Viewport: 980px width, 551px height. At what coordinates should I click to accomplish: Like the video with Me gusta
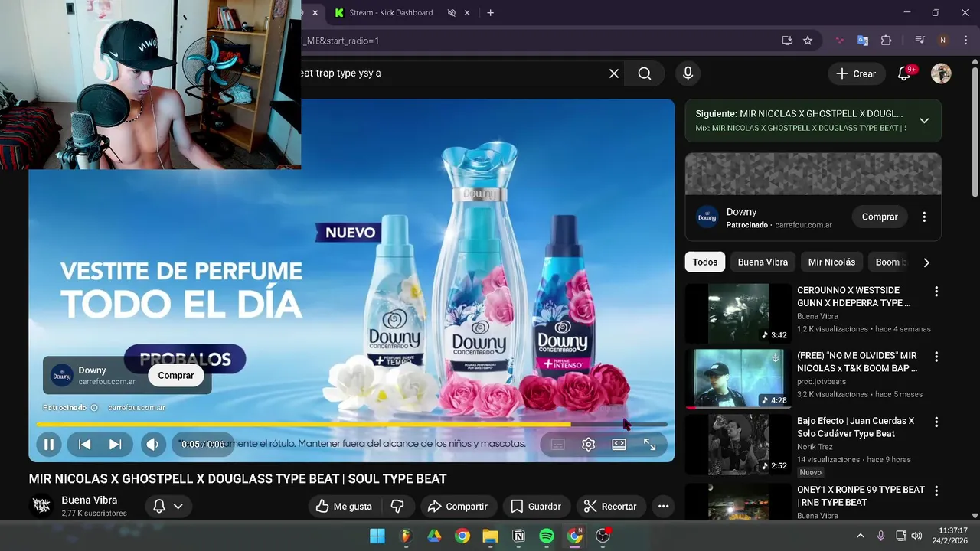coord(344,507)
